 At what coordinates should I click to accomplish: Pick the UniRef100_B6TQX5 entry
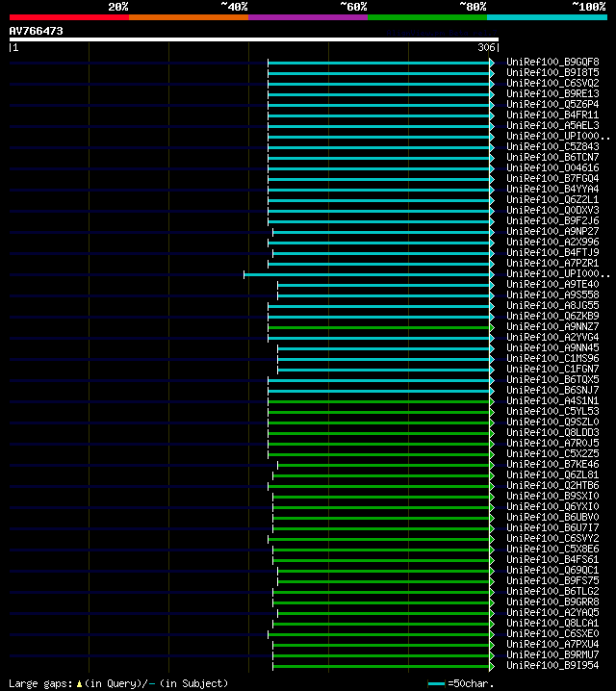pos(552,379)
